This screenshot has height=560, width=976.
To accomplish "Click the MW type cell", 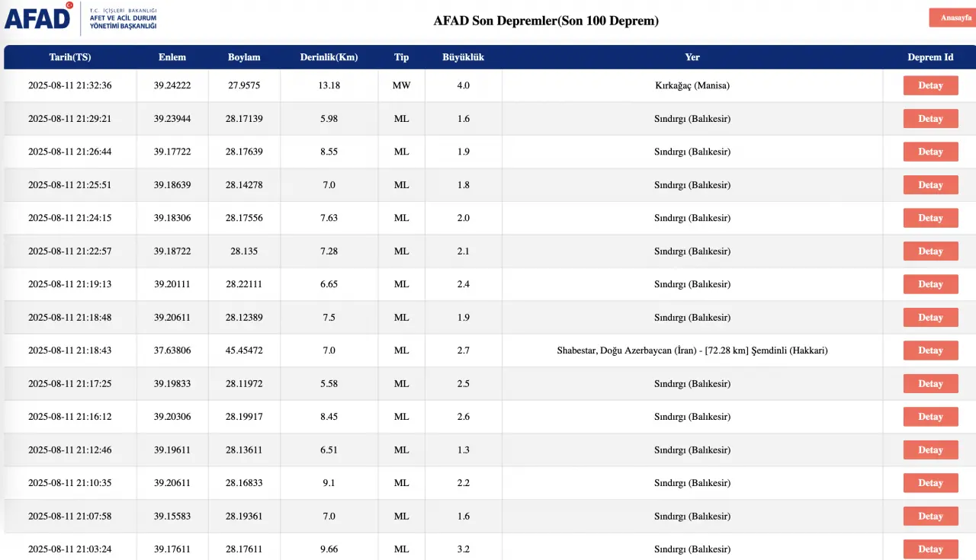I will (x=401, y=85).
